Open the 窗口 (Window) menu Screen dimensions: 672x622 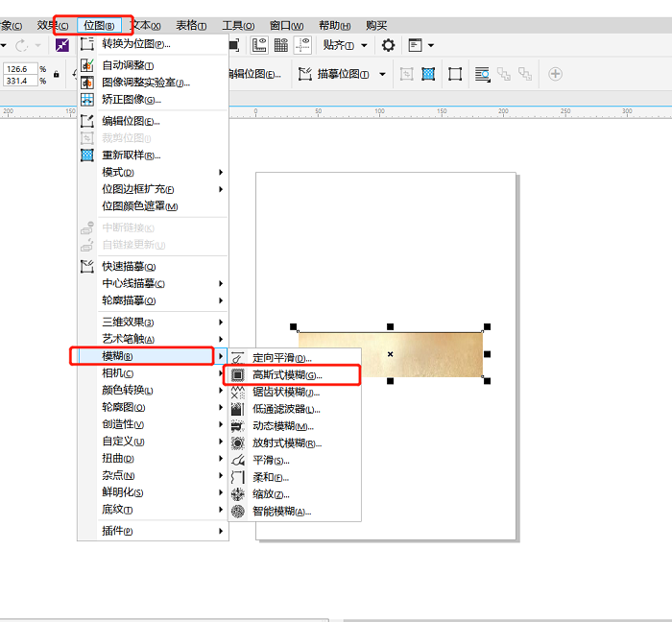(286, 26)
